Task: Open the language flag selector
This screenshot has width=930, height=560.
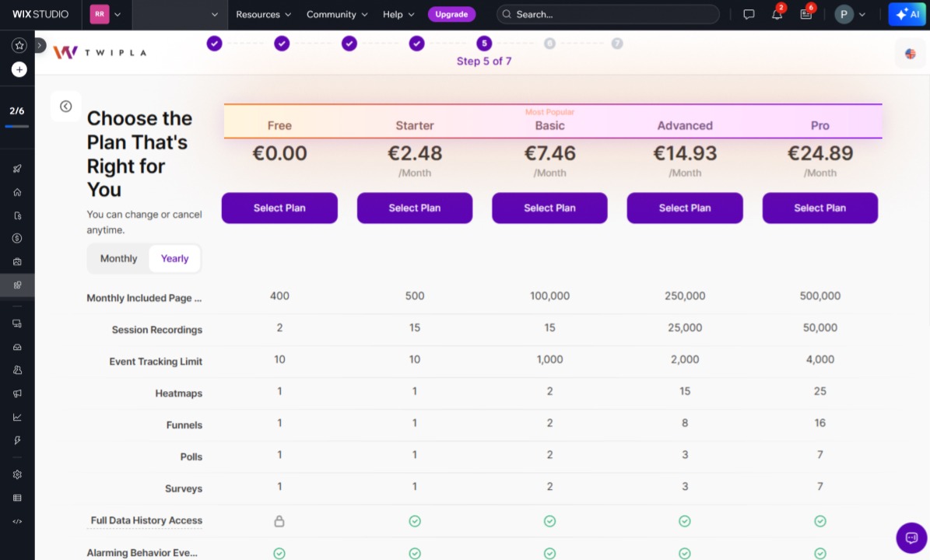Action: 910,54
